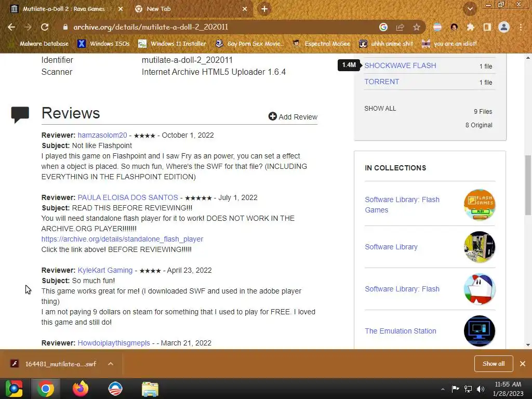The height and width of the screenshot is (399, 532).
Task: Open the Obama-logo taskbar app
Action: [115, 389]
